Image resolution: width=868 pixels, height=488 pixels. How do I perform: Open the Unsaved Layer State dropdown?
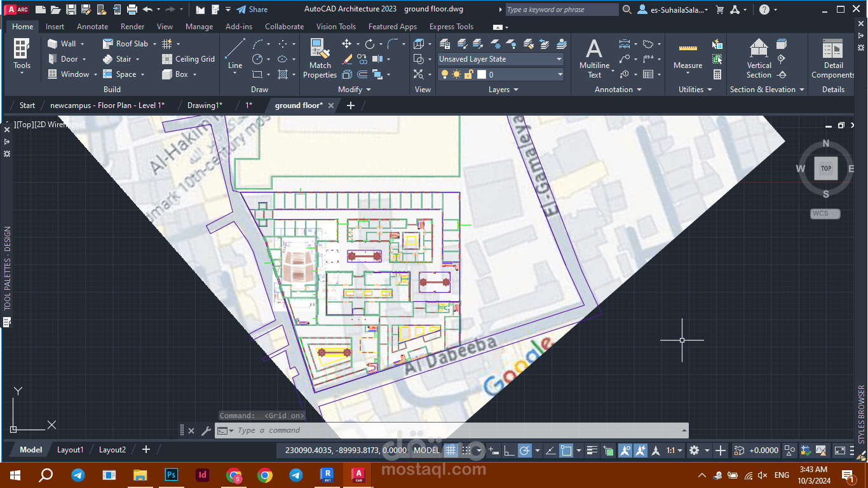[x=501, y=59]
